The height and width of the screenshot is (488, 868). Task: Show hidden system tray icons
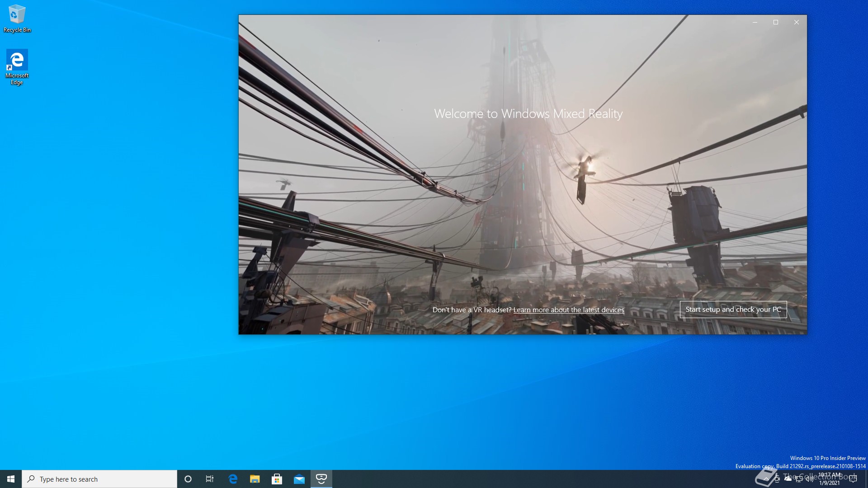pyautogui.click(x=766, y=479)
